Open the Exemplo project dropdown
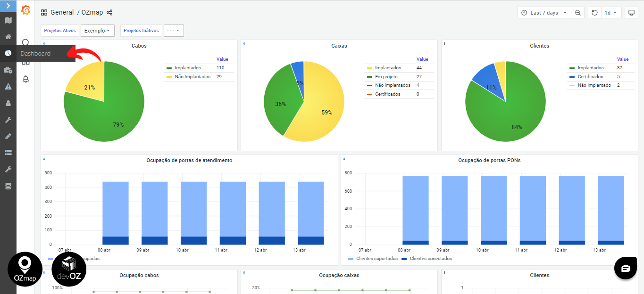The height and width of the screenshot is (294, 644). [x=98, y=30]
